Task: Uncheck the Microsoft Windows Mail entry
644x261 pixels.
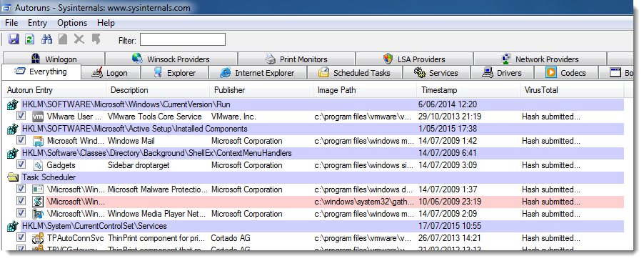Action: pyautogui.click(x=21, y=141)
